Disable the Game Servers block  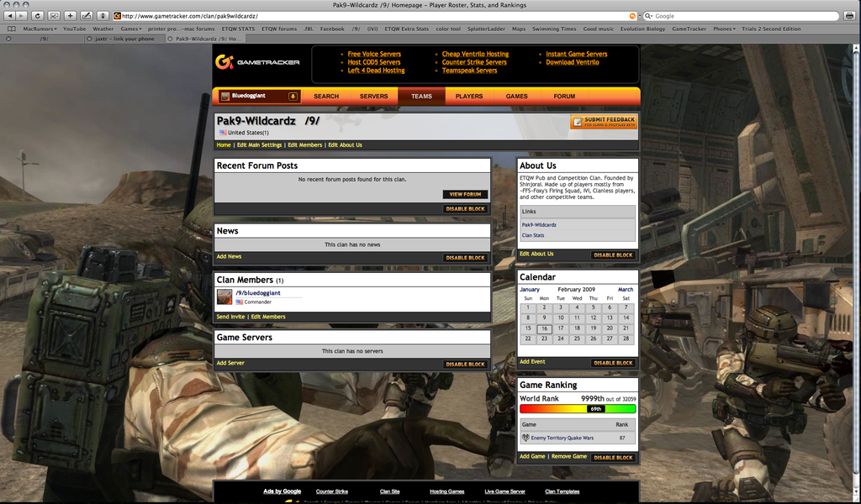[x=465, y=365]
